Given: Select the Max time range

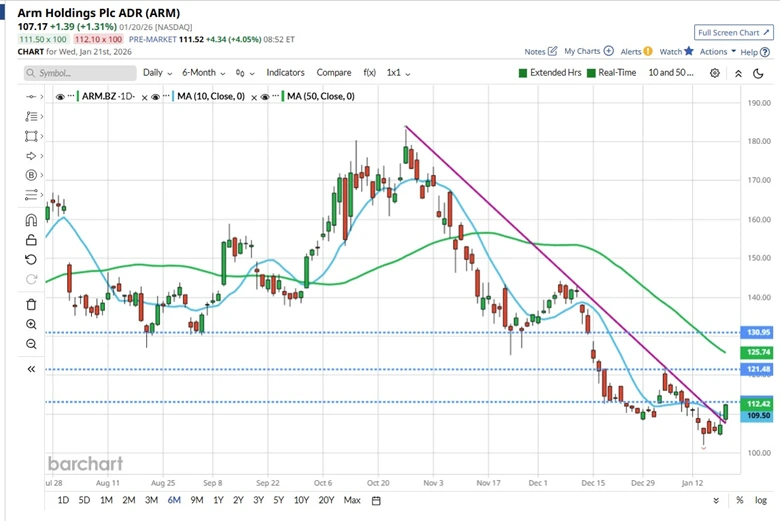Looking at the screenshot, I should 352,500.
